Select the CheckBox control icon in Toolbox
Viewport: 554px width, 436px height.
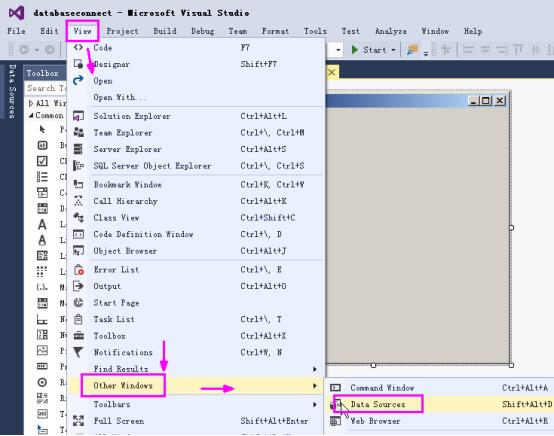(x=42, y=161)
